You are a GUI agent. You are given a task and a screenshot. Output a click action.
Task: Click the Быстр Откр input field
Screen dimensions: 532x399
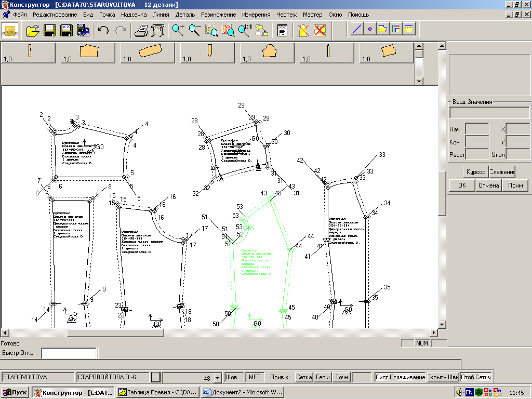69,353
